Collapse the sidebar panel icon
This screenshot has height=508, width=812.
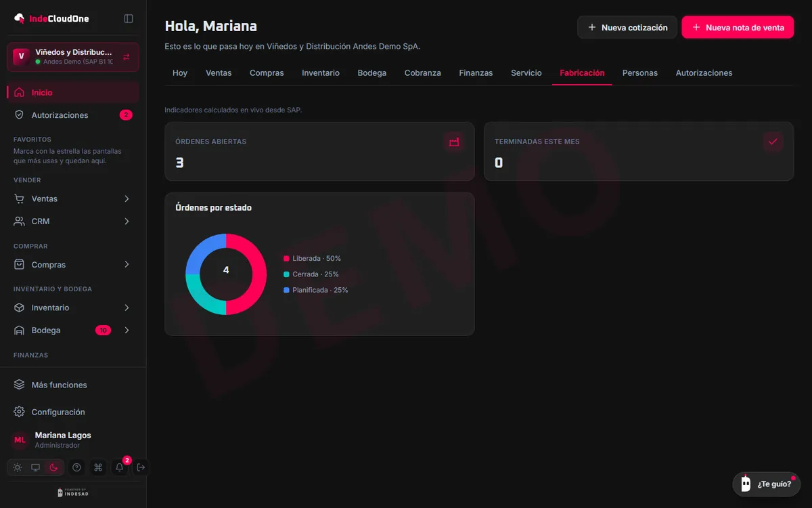[x=129, y=19]
